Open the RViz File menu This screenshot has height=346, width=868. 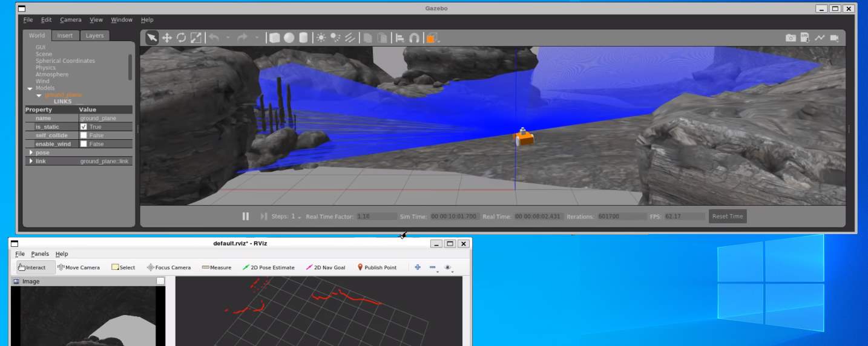click(x=20, y=254)
